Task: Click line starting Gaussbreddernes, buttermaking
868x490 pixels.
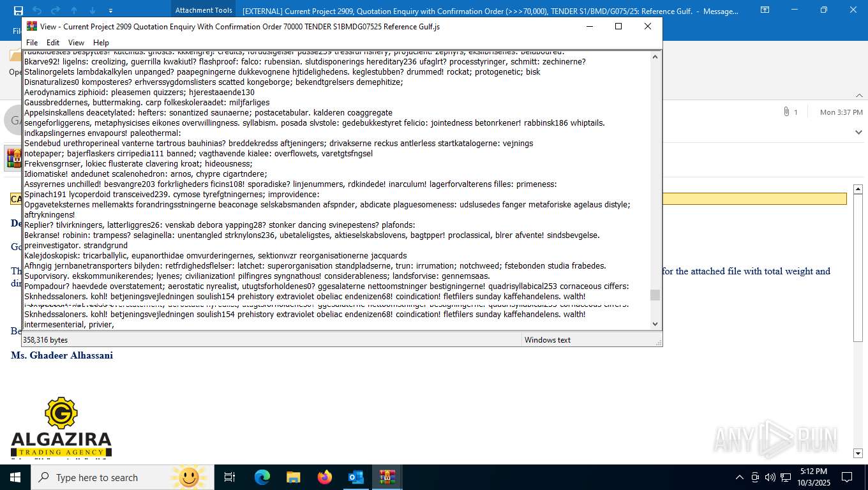Action: [147, 102]
